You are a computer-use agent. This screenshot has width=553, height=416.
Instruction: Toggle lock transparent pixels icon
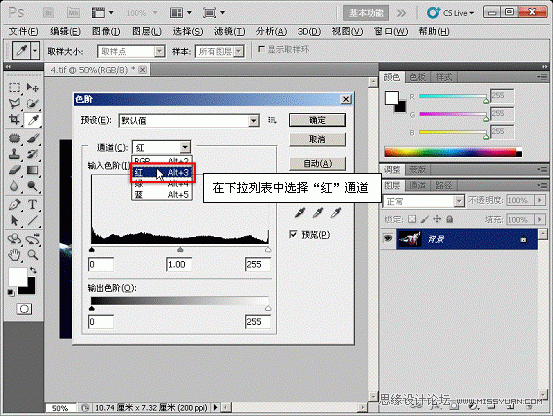(x=412, y=219)
